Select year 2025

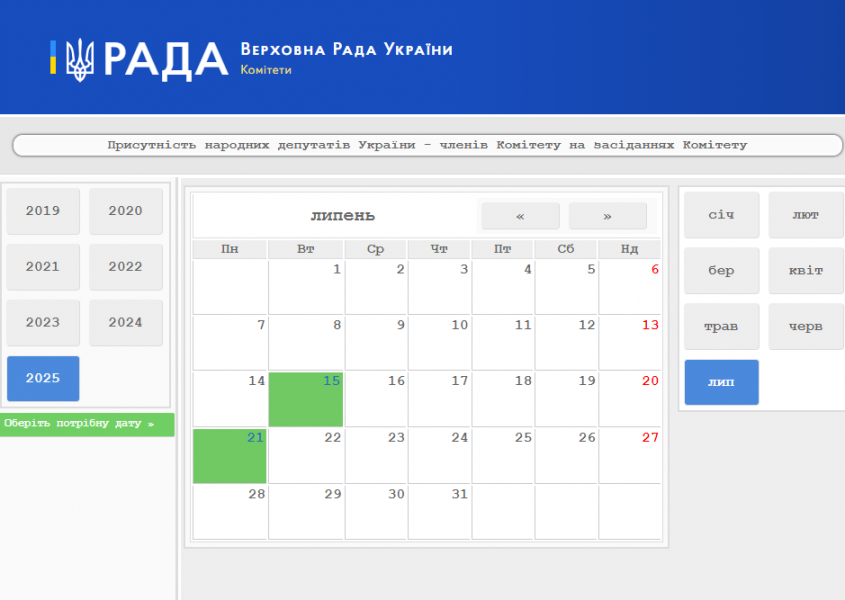[x=43, y=378]
